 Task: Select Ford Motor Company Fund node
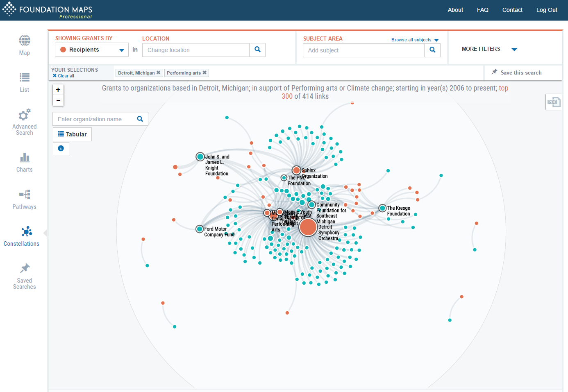[200, 229]
